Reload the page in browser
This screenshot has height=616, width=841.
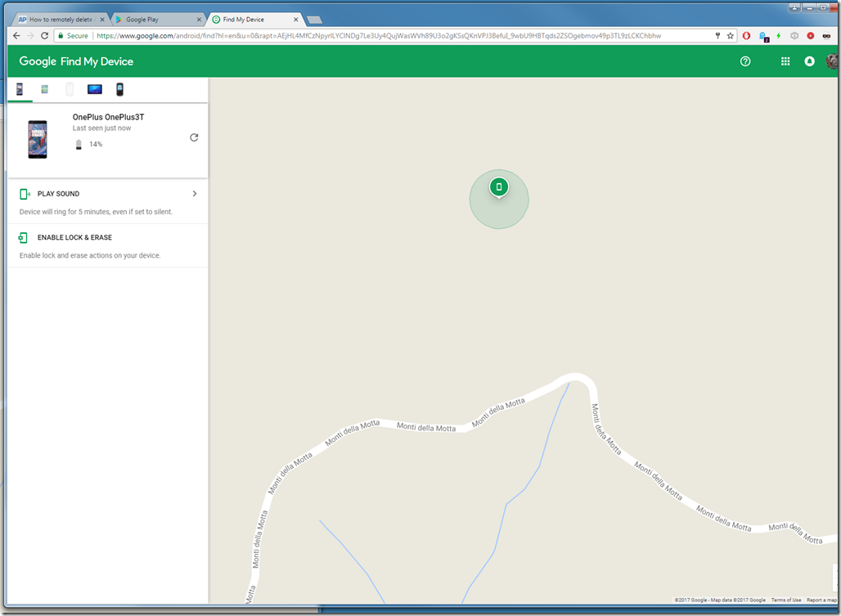[x=44, y=36]
